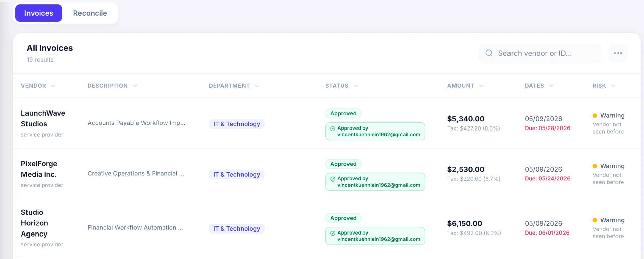Sort by the VENDOR column chevron

coord(53,86)
